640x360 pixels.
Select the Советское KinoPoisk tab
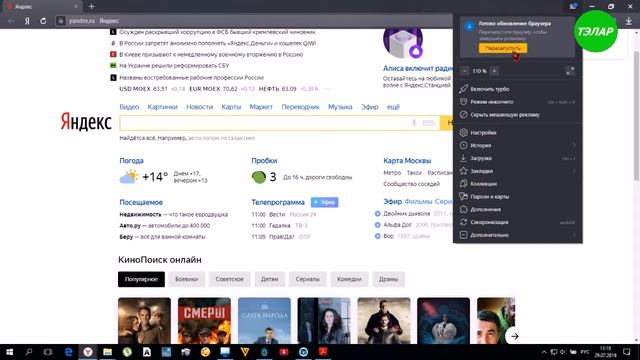coord(229,279)
